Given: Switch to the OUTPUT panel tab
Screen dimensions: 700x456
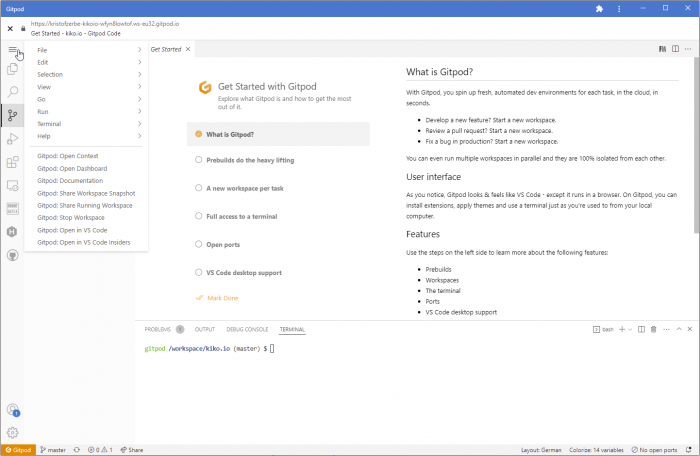Looking at the screenshot, I should click(205, 329).
